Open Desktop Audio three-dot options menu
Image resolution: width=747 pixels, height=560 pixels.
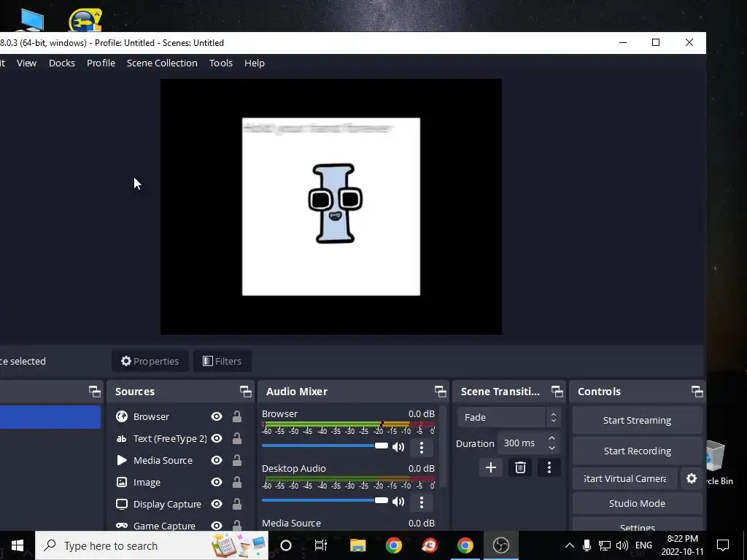[421, 502]
